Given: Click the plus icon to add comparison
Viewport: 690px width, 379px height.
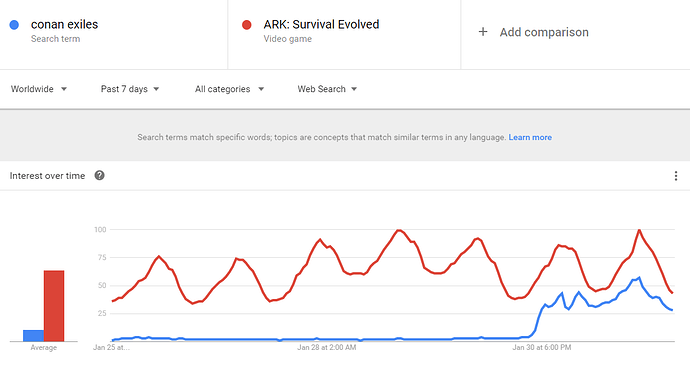Looking at the screenshot, I should 483,32.
